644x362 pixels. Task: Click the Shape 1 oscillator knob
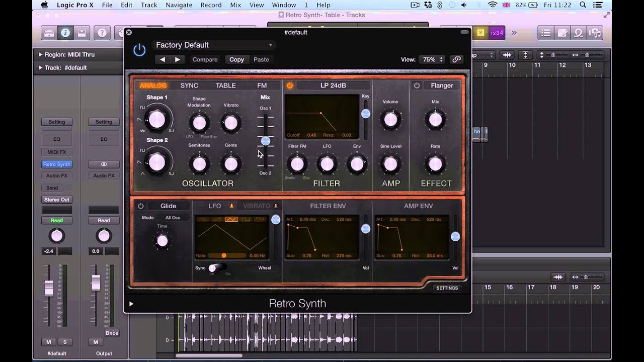click(x=156, y=119)
